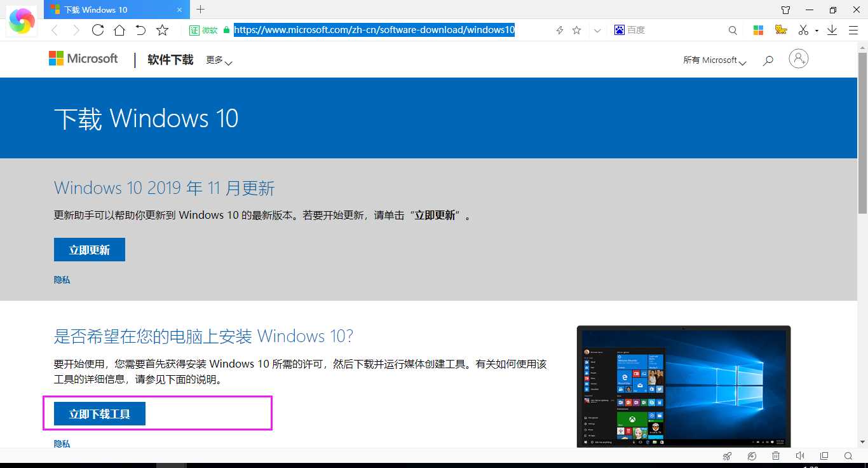The image size is (868, 468).
Task: Click the Microsoft logo link
Action: point(83,59)
